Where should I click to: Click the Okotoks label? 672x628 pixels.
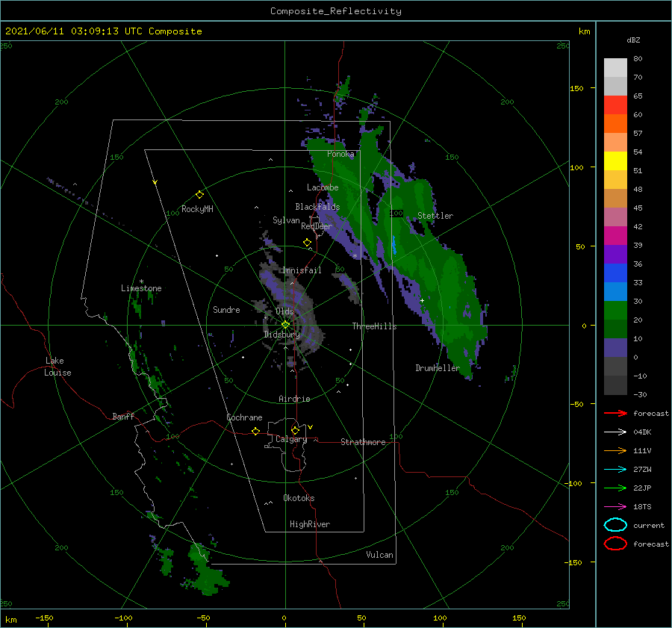(299, 498)
